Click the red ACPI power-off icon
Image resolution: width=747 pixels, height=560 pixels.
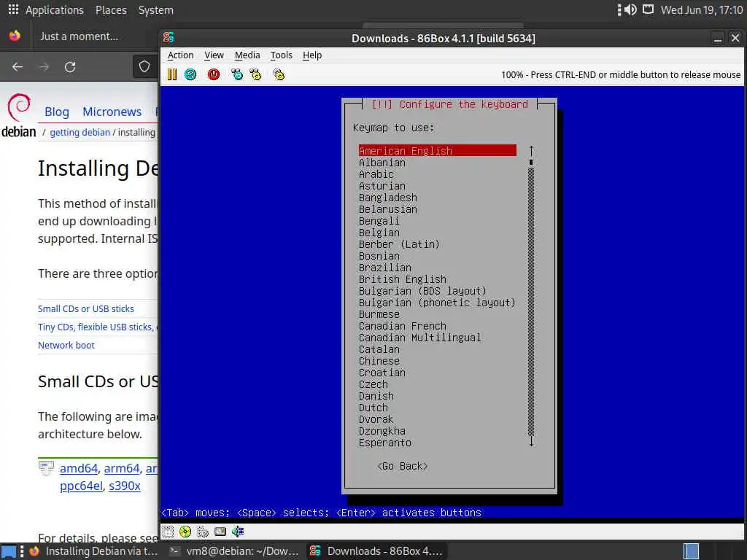coord(214,74)
